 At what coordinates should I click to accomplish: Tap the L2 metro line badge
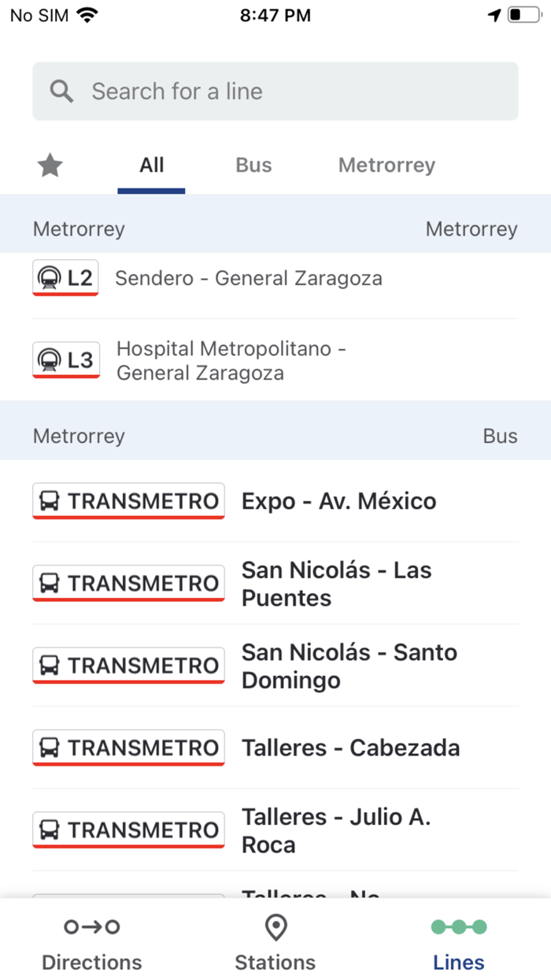tap(65, 278)
